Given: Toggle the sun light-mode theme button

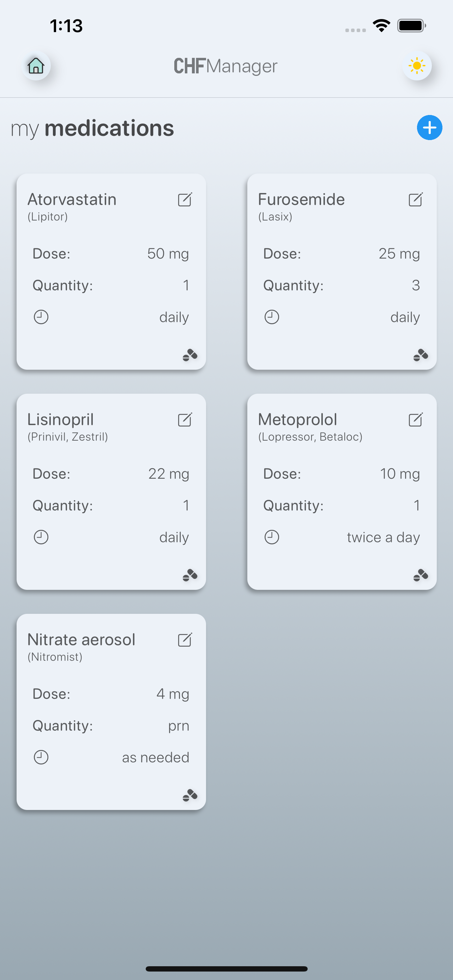Looking at the screenshot, I should tap(417, 66).
